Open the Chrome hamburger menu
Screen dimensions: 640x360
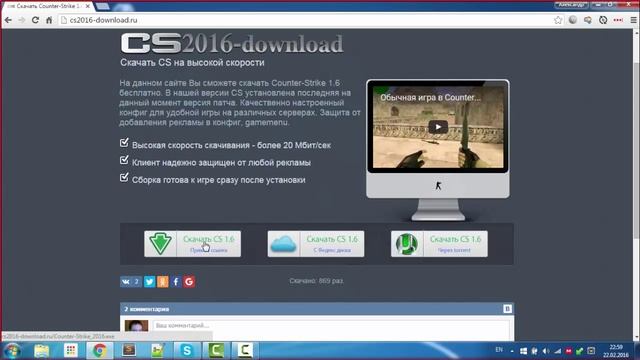point(633,20)
